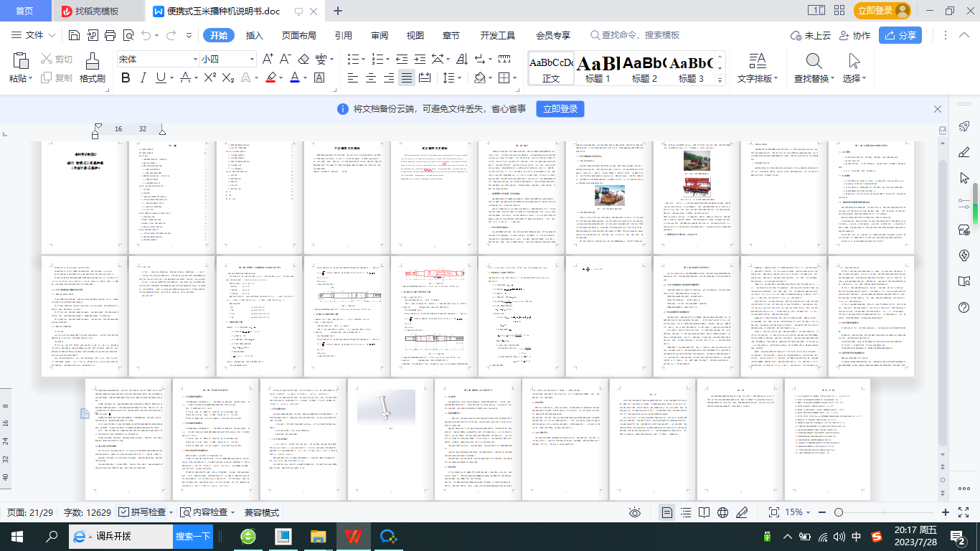The width and height of the screenshot is (980, 551).
Task: Toggle Bold formatting
Action: (x=126, y=77)
